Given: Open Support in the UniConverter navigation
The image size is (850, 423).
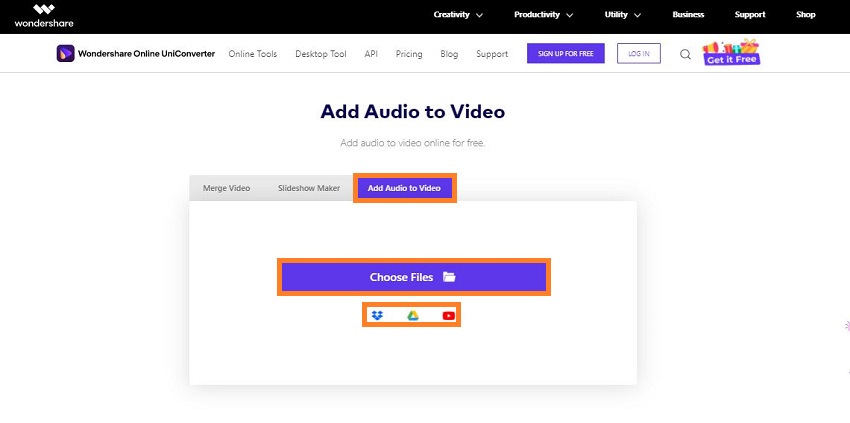Looking at the screenshot, I should point(492,54).
